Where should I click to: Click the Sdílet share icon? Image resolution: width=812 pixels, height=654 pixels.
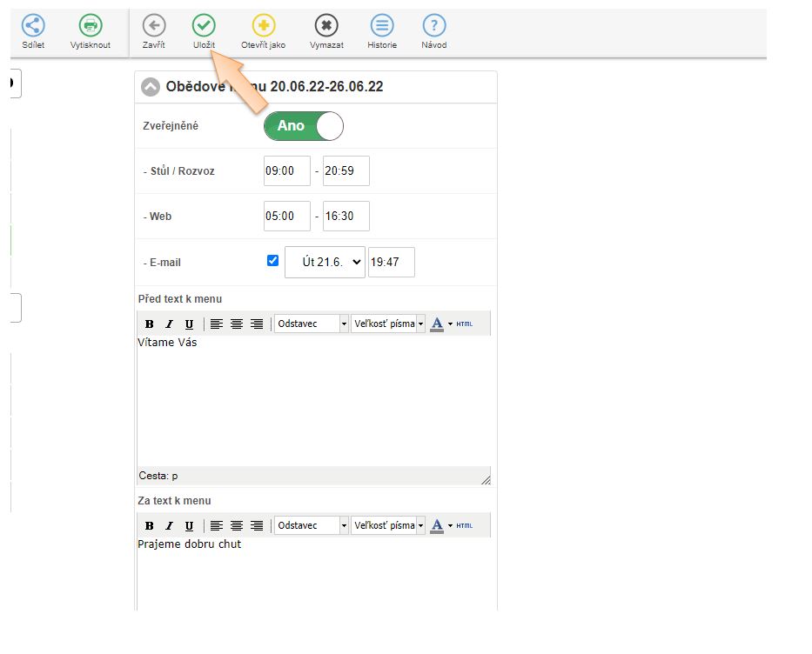pyautogui.click(x=33, y=26)
